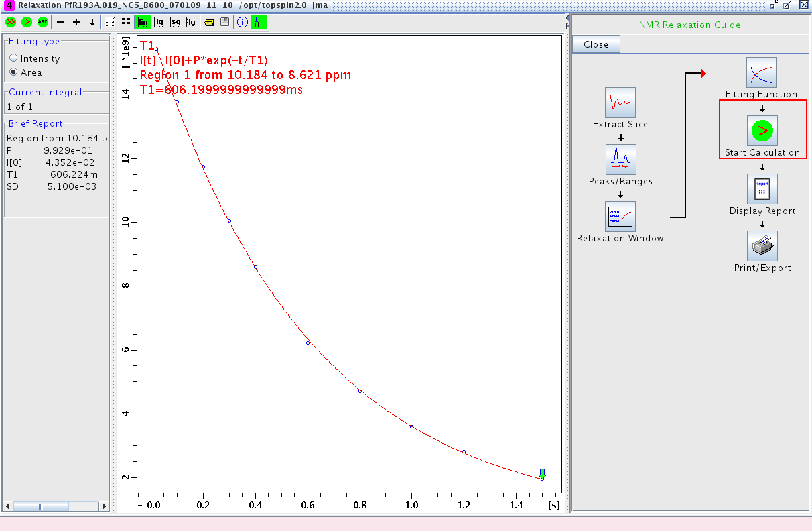The height and width of the screenshot is (531, 812).
Task: Click Start Calculation in the Relaxation Guide
Action: tap(762, 131)
